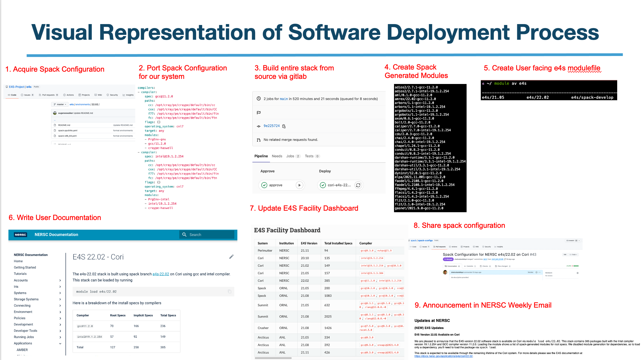Screen dimensions: 644x360
Task: Click e4s/21.05 in module av terminal output
Action: coord(493,97)
